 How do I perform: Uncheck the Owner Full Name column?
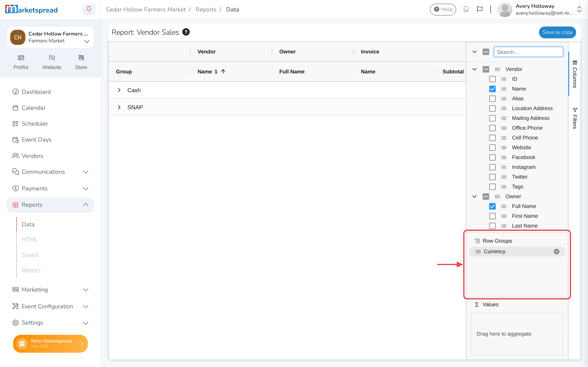[492, 206]
